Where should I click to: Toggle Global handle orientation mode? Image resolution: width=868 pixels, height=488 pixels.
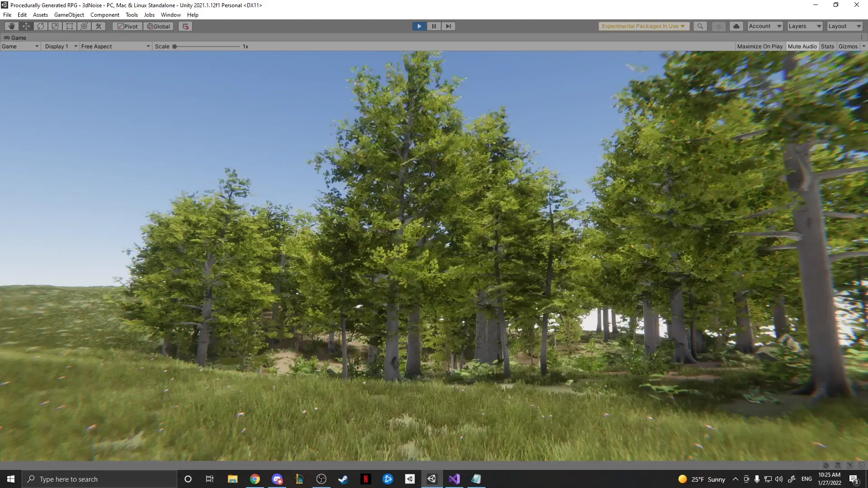158,26
